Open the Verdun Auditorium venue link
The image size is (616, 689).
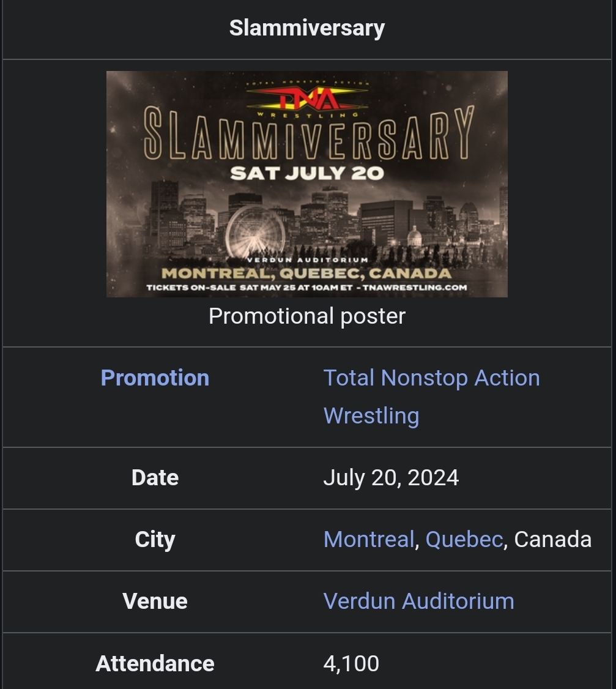click(x=418, y=601)
